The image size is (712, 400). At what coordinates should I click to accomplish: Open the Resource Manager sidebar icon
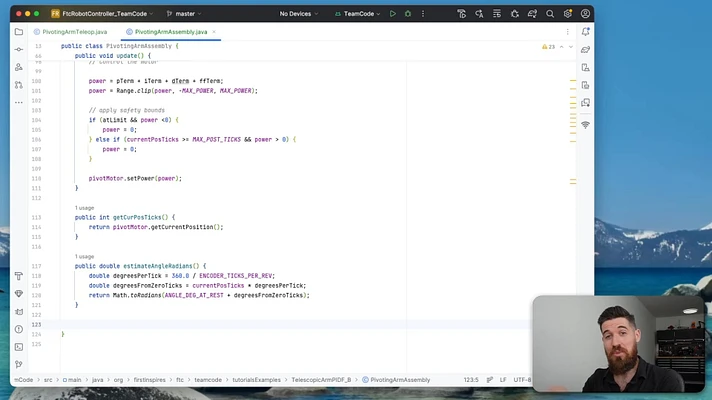19,67
